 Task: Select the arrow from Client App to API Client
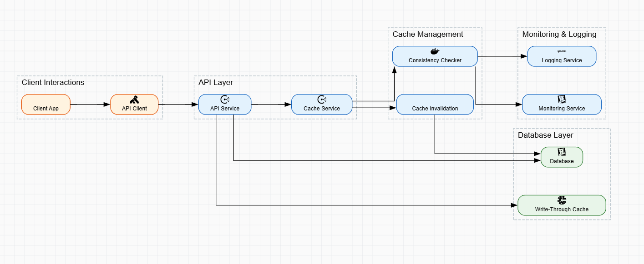91,104
